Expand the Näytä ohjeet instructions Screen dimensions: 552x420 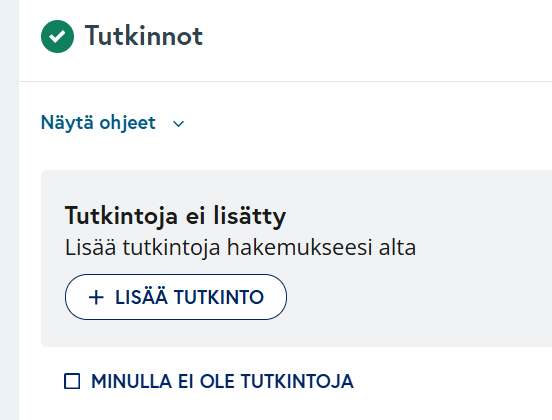click(x=113, y=123)
